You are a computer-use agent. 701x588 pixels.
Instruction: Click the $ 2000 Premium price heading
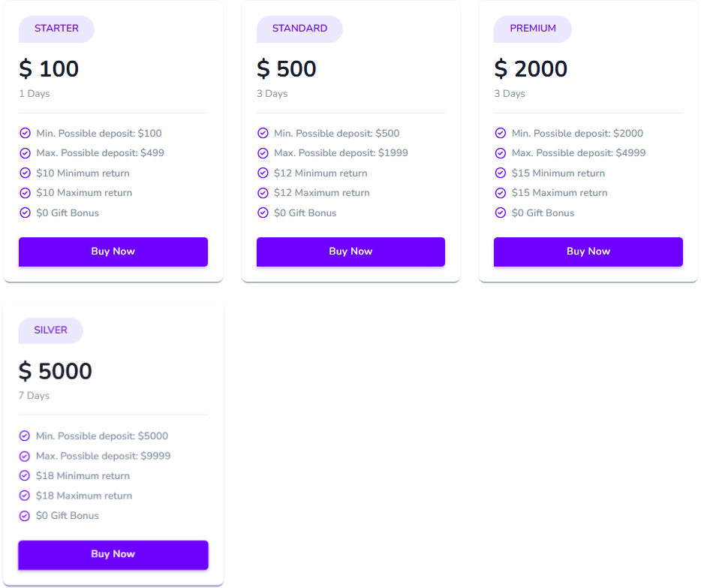(x=531, y=69)
